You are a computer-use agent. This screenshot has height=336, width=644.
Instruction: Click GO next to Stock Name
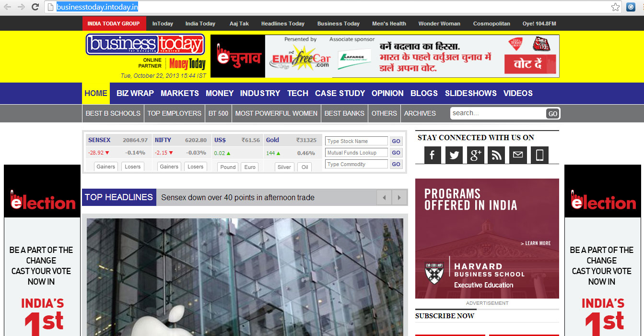click(396, 141)
